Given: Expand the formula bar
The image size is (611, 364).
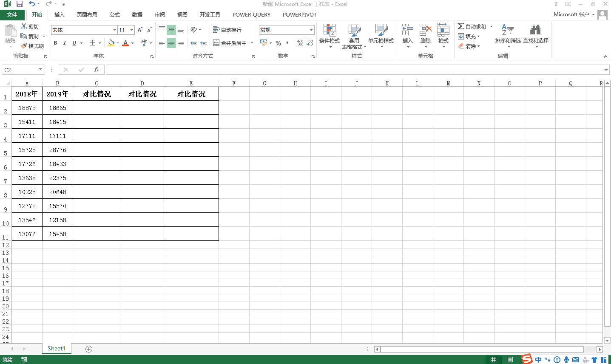Looking at the screenshot, I should click(x=606, y=70).
